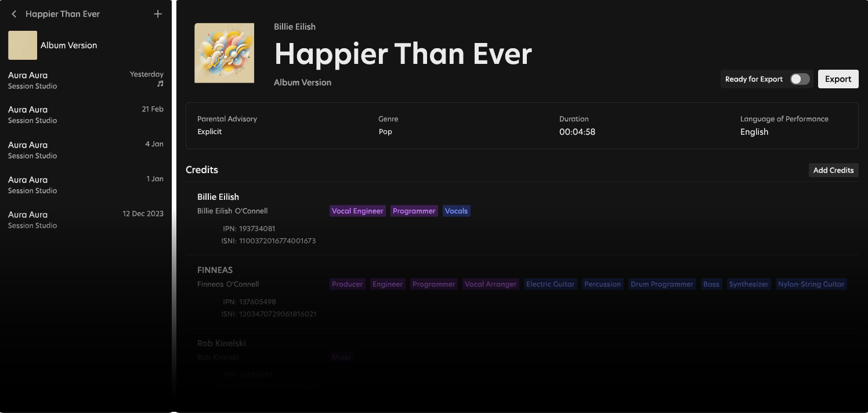Click the Billie Eilish credit name

[218, 197]
